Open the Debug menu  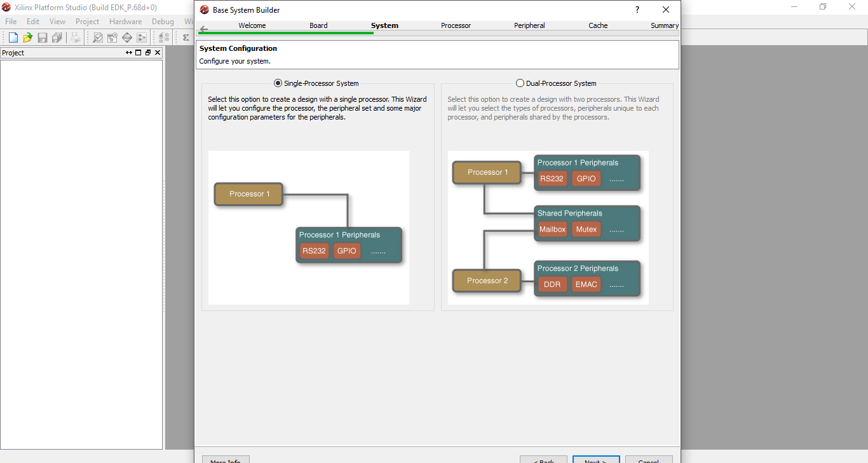click(163, 22)
